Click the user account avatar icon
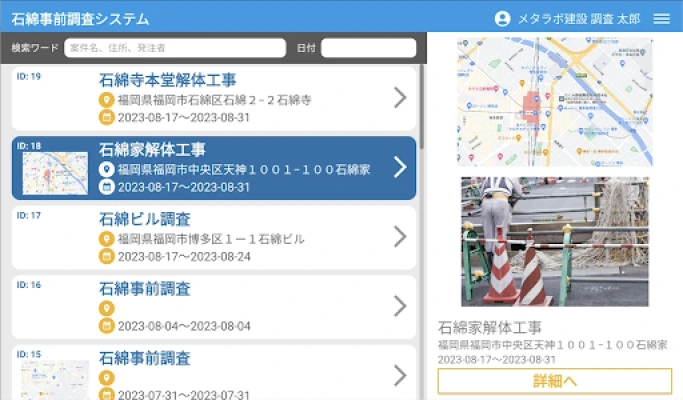The width and height of the screenshot is (683, 400). point(502,18)
